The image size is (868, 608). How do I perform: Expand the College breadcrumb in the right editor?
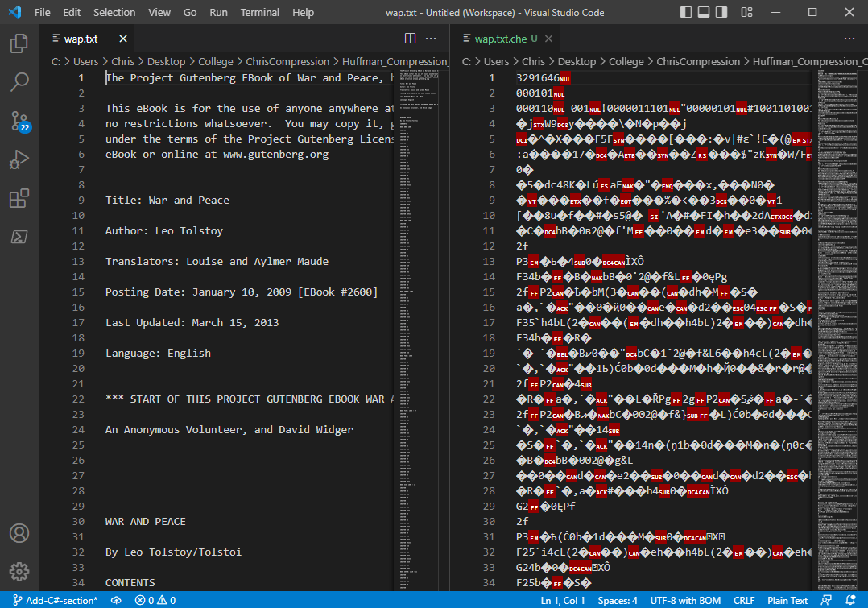pos(626,61)
